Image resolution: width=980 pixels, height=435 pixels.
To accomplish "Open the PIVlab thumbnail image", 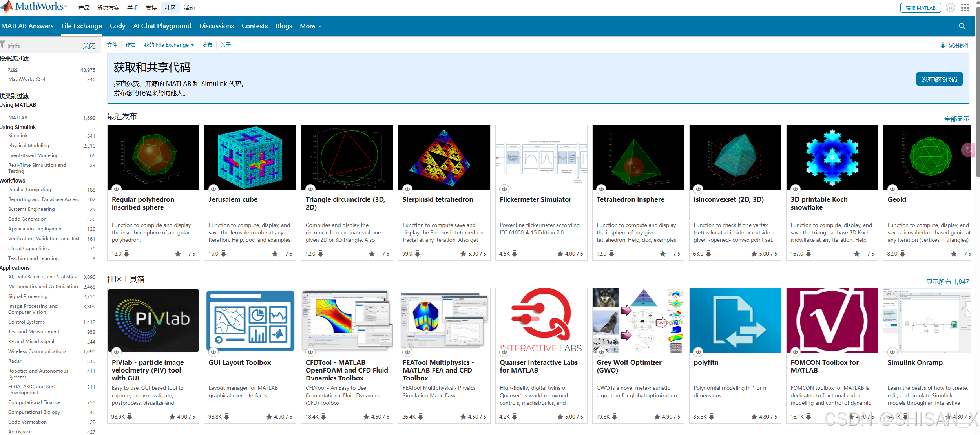I will pos(153,320).
